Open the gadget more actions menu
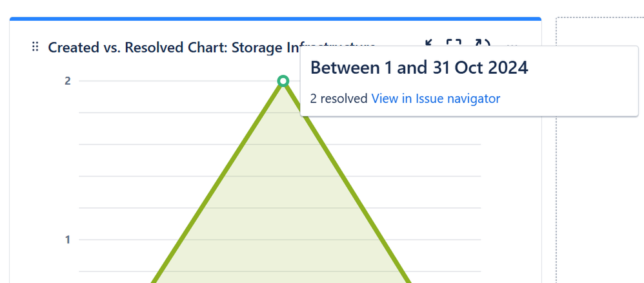 (512, 44)
